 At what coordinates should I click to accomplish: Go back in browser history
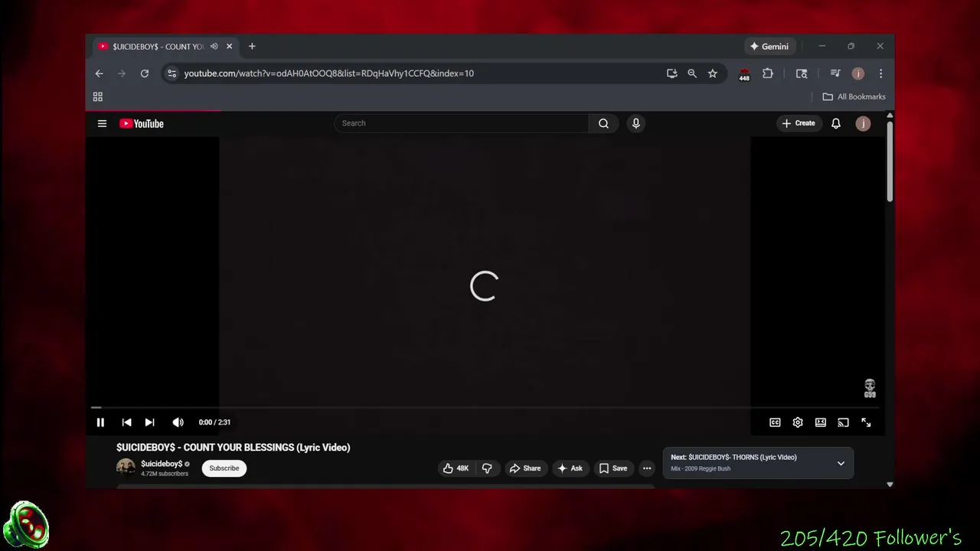click(x=99, y=73)
